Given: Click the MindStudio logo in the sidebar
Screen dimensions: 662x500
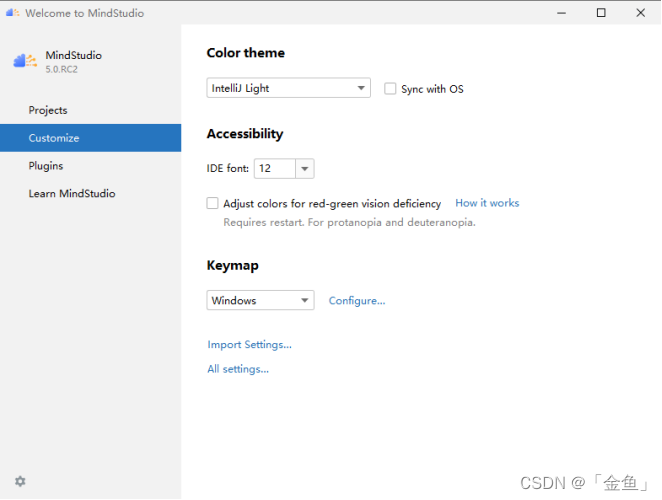Looking at the screenshot, I should tap(25, 61).
